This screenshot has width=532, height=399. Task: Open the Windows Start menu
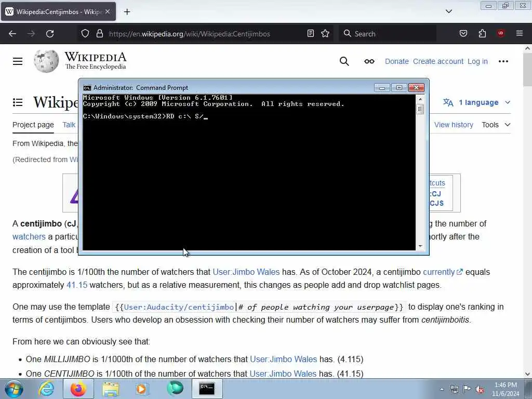click(14, 389)
